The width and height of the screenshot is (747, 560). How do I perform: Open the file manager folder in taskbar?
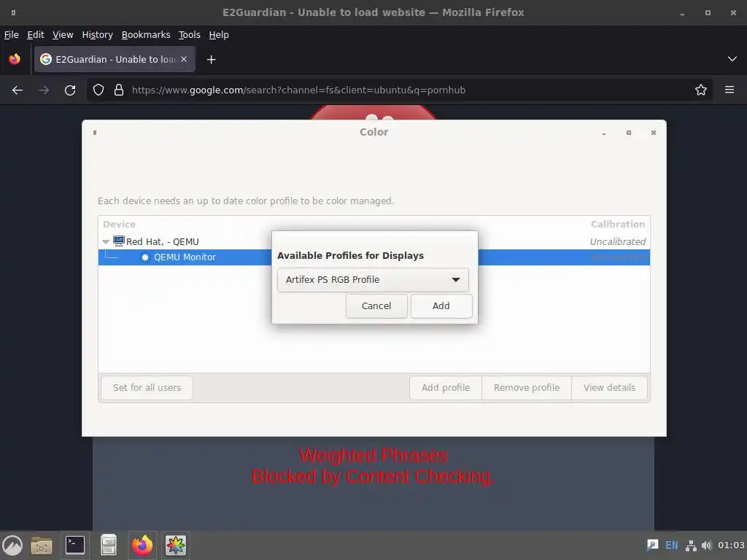pos(42,545)
